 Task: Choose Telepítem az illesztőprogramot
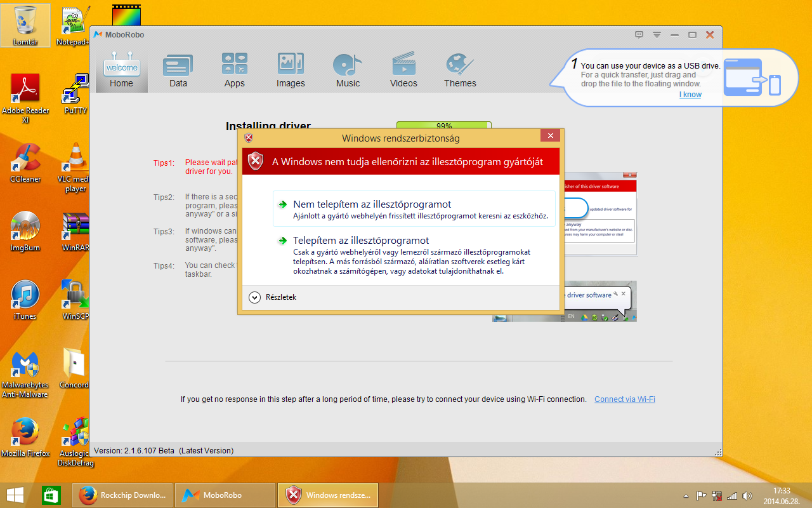(360, 241)
